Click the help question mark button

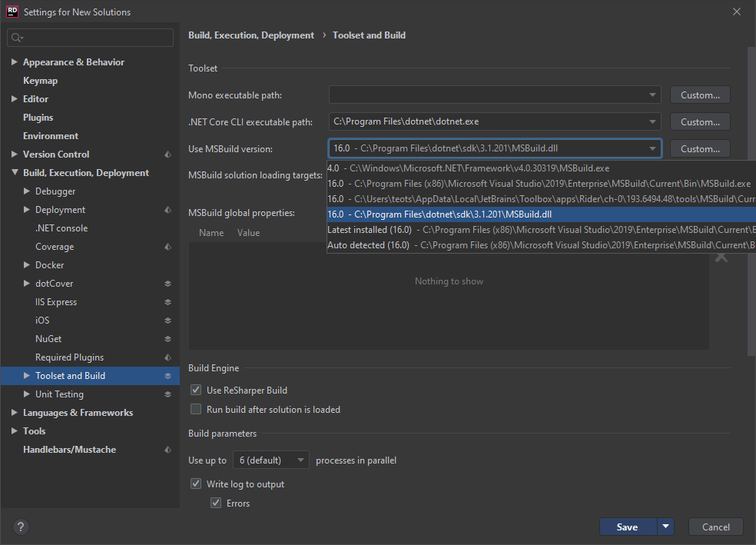click(21, 527)
